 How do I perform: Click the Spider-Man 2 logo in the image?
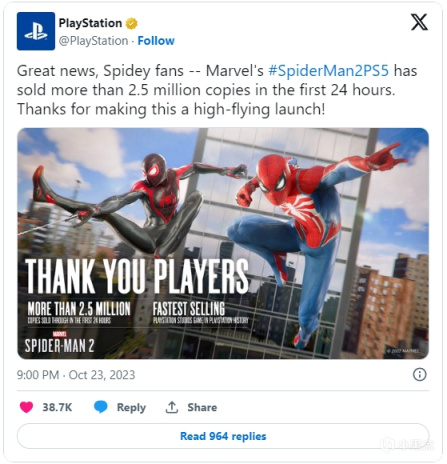click(59, 343)
